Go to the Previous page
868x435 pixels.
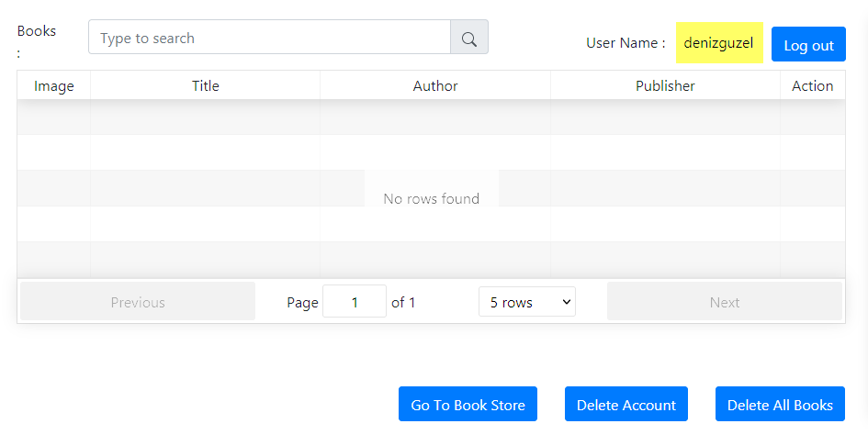click(x=138, y=302)
